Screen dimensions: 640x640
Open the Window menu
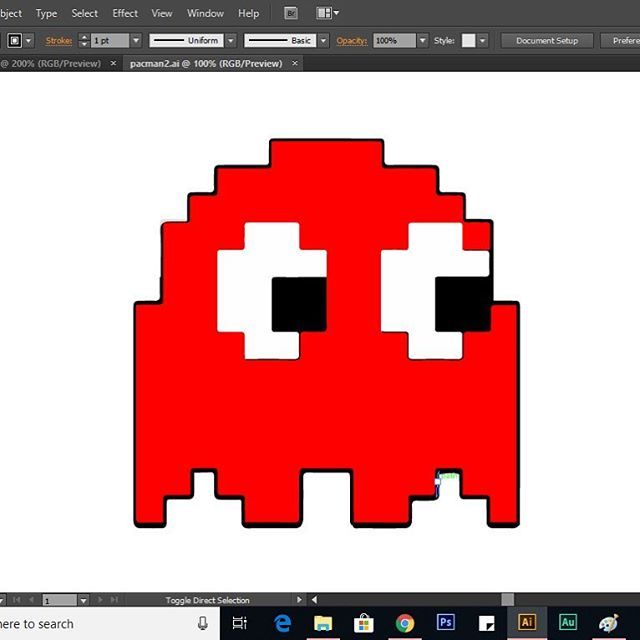[x=205, y=13]
